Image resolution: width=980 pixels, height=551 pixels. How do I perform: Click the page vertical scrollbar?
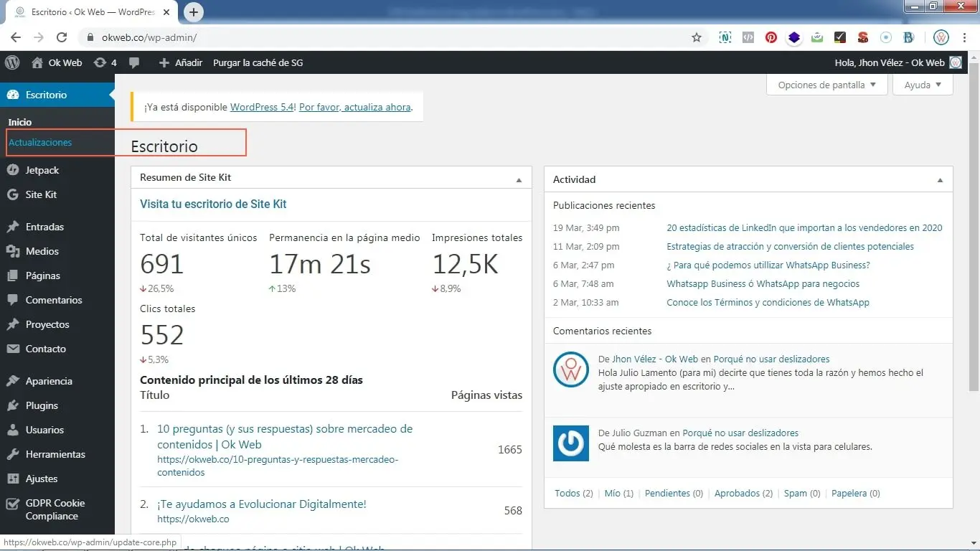[x=974, y=225]
